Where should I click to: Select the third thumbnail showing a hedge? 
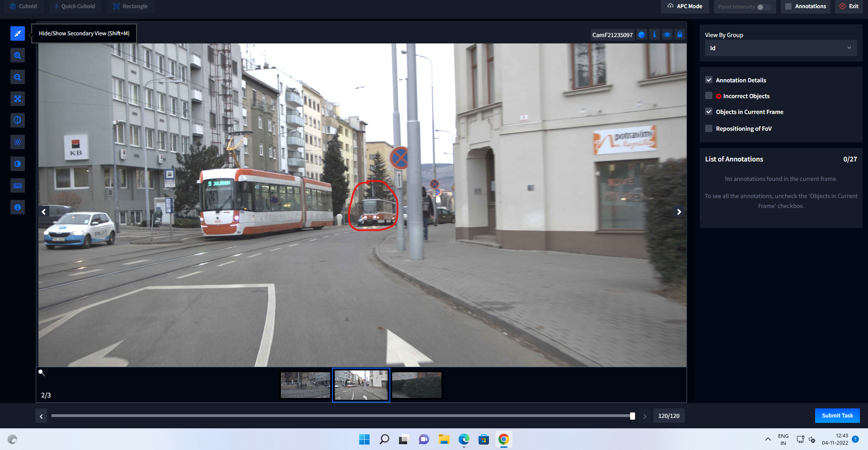[x=417, y=385]
